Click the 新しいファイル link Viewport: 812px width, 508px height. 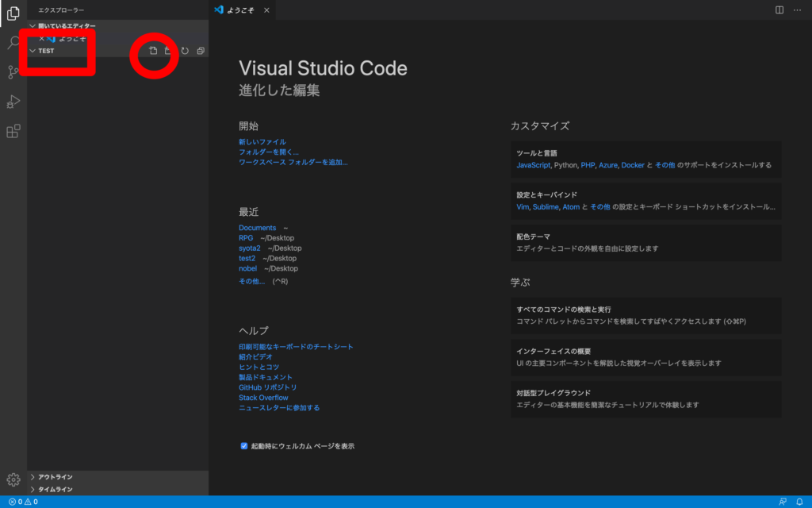(262, 141)
